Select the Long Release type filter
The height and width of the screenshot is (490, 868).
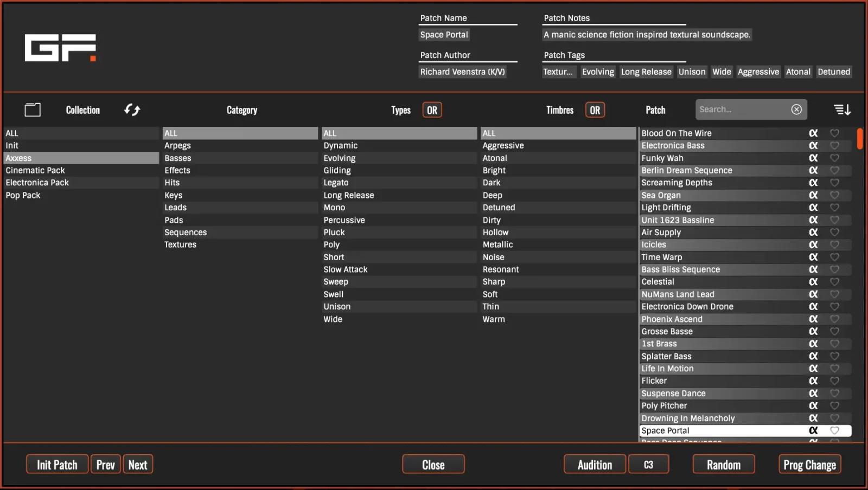349,195
